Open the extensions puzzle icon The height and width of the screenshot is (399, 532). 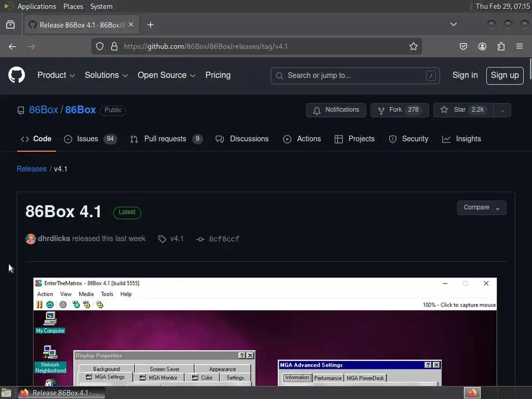click(x=501, y=46)
